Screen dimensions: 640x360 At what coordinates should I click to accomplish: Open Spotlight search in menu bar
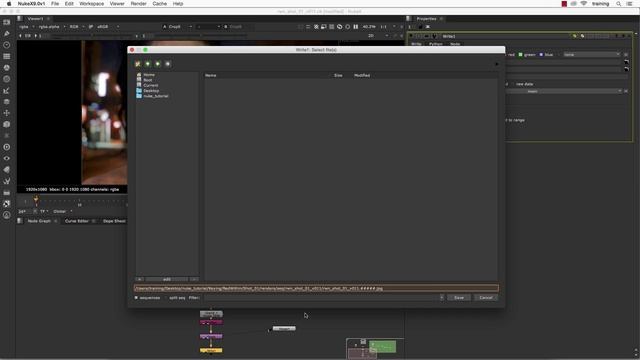pyautogui.click(x=618, y=4)
